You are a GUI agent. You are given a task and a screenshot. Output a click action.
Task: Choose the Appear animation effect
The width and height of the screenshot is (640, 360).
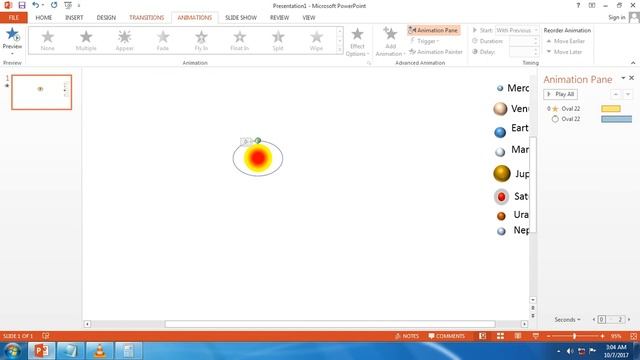click(124, 40)
